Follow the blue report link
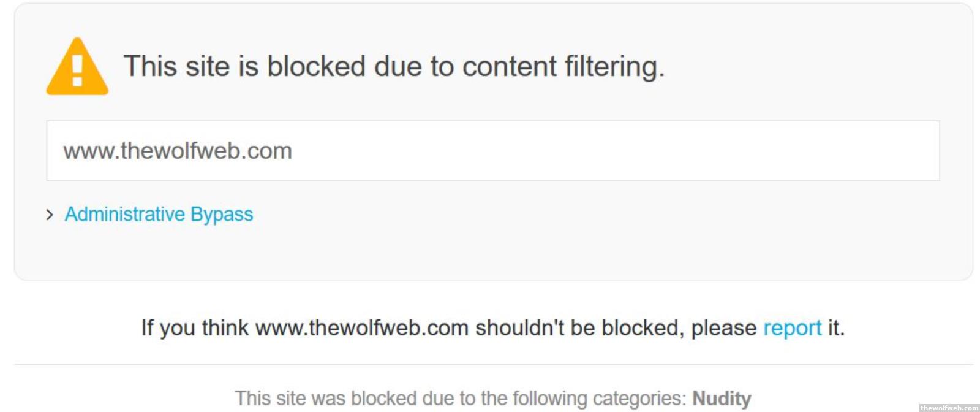 click(792, 328)
